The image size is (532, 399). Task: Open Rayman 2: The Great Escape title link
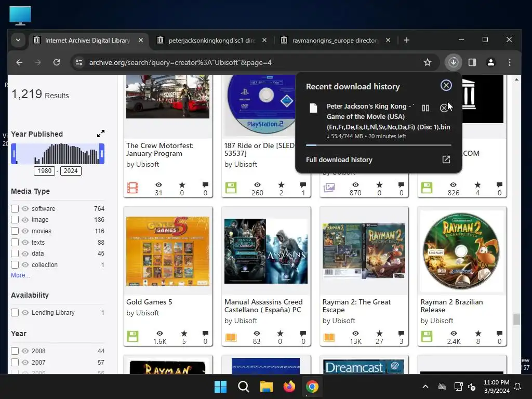356,305
